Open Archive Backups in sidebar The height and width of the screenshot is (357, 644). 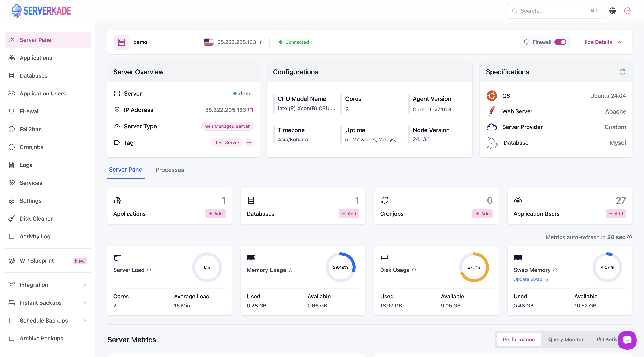coord(48,338)
